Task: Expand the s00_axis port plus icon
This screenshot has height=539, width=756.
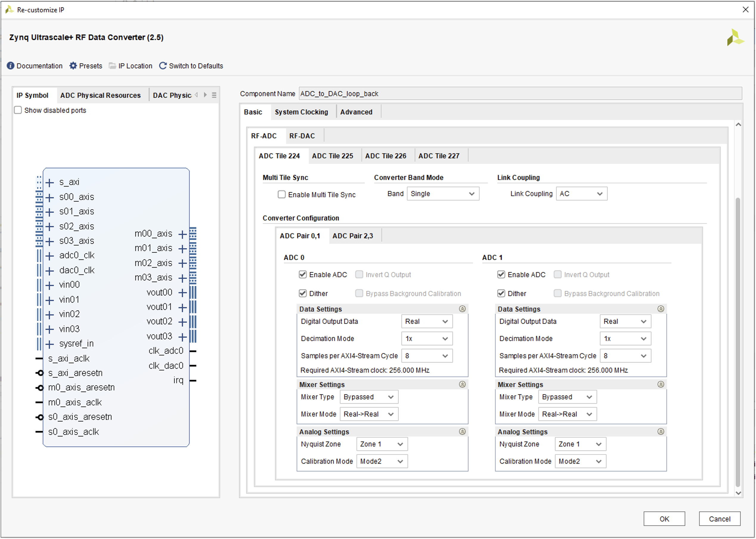Action: [x=50, y=198]
